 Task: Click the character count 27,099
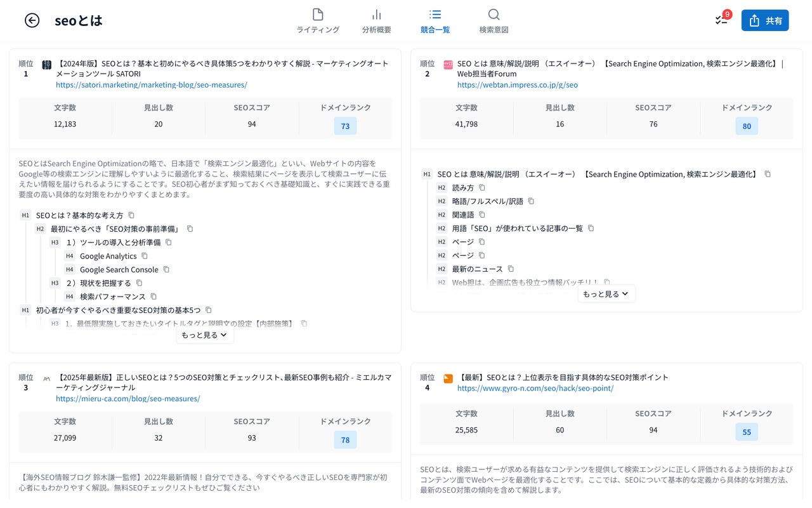[65, 438]
